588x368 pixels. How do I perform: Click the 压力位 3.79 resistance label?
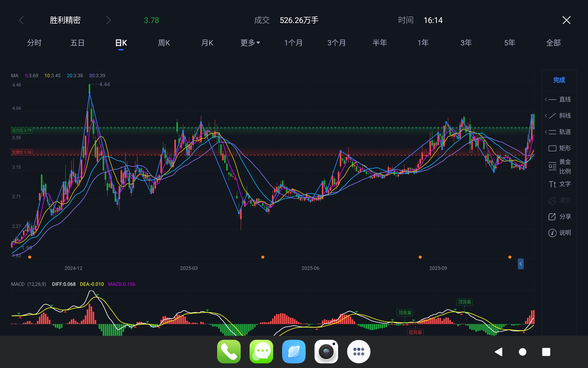point(21,130)
